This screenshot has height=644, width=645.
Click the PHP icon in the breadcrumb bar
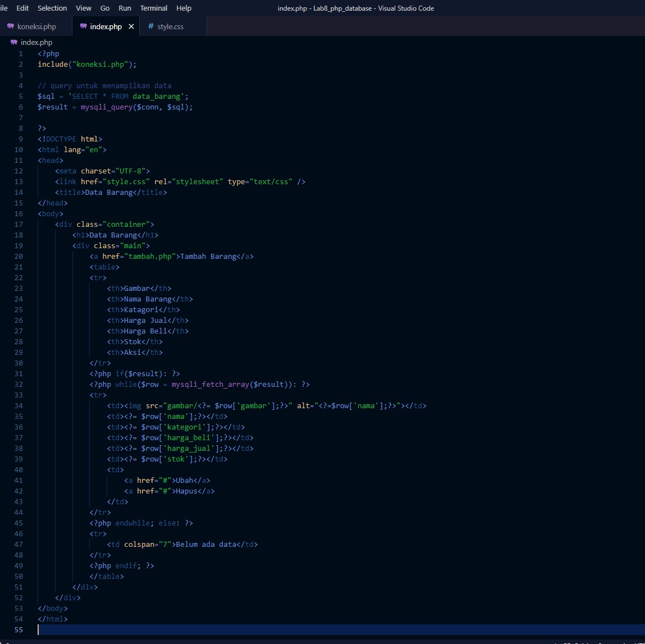(x=13, y=42)
